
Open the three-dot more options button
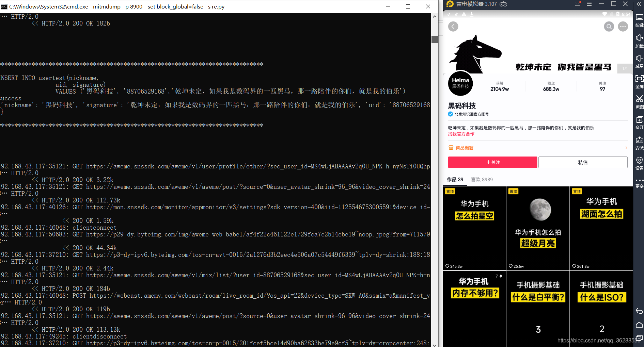pos(623,27)
